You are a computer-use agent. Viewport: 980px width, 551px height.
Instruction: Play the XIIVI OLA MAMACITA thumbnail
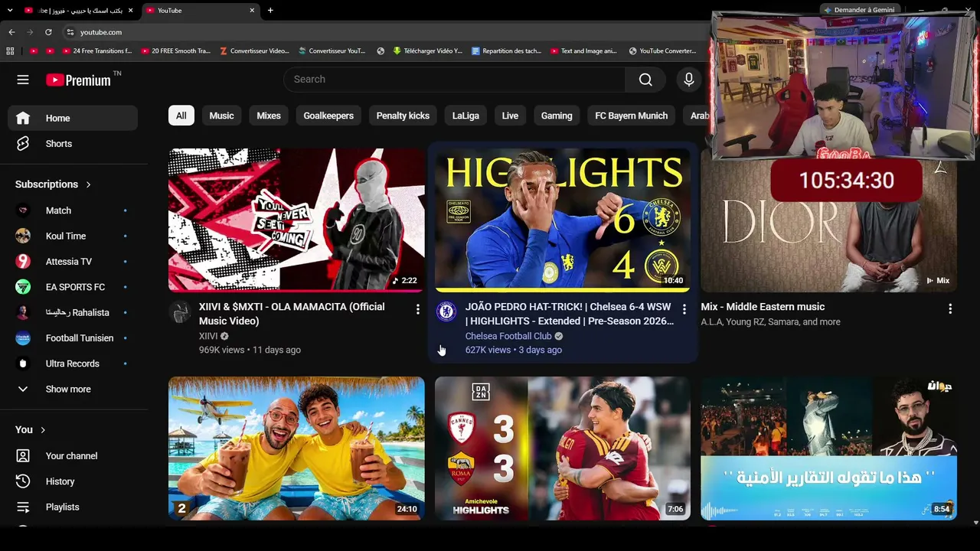point(296,220)
